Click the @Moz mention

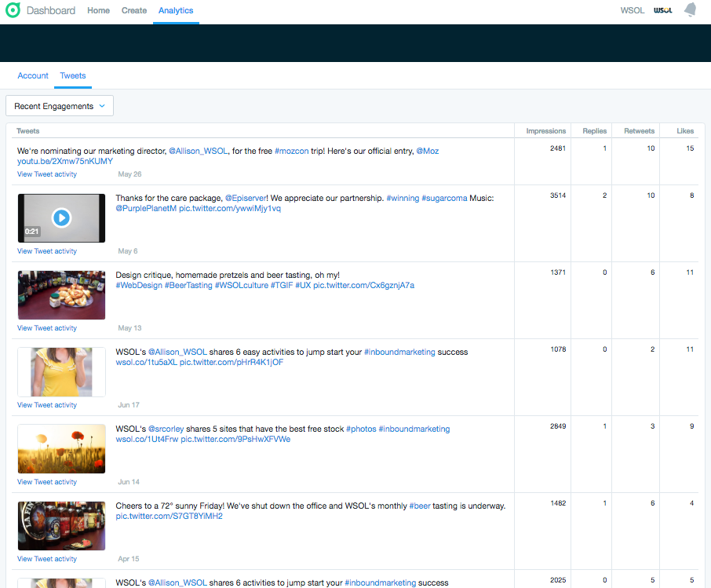[x=428, y=151]
